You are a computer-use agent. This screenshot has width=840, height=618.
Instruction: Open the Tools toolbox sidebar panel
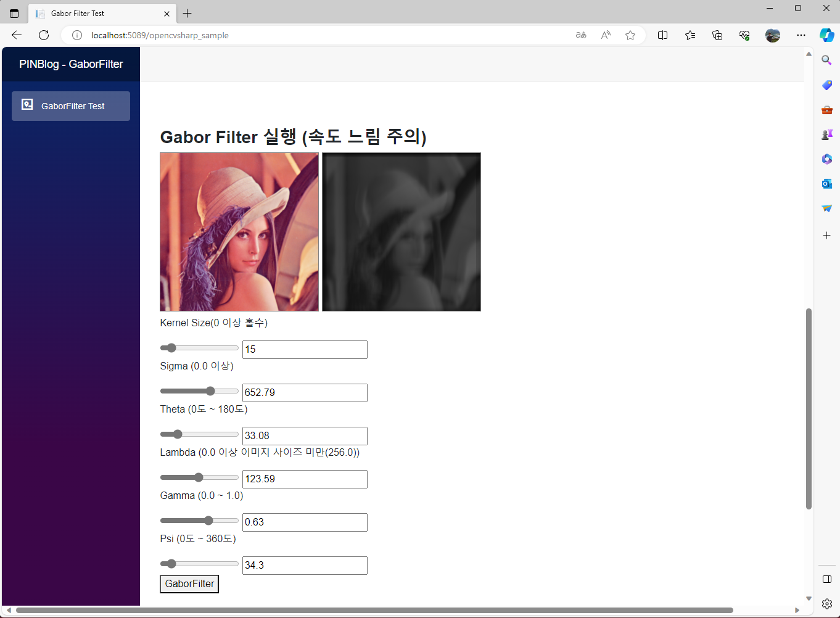click(x=826, y=109)
